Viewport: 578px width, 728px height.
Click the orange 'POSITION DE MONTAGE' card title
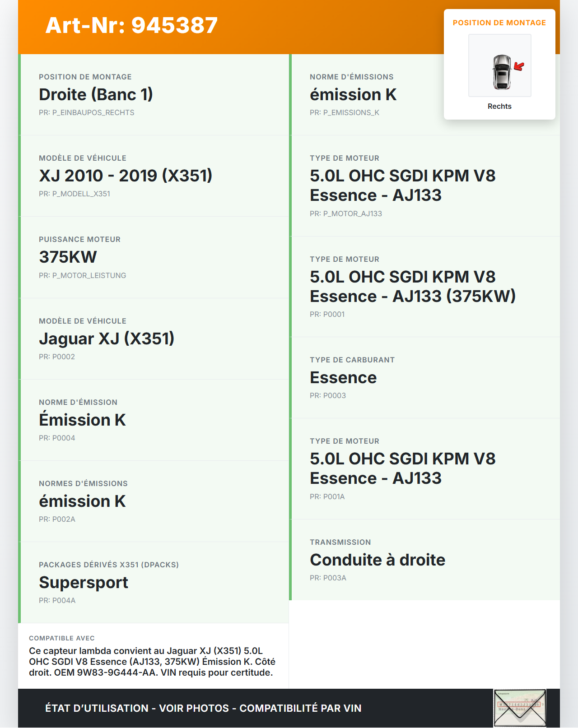tap(499, 23)
